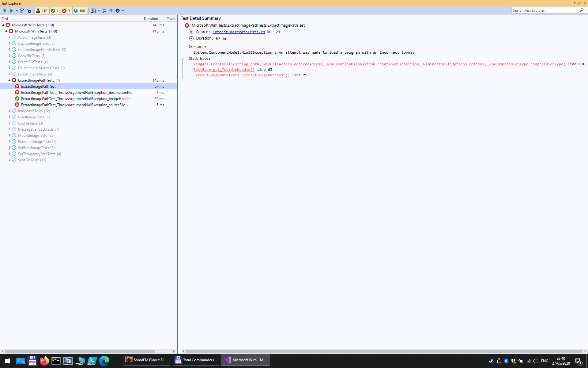This screenshot has width=588, height=368.
Task: Show the 1 passed test filter
Action: point(55,11)
